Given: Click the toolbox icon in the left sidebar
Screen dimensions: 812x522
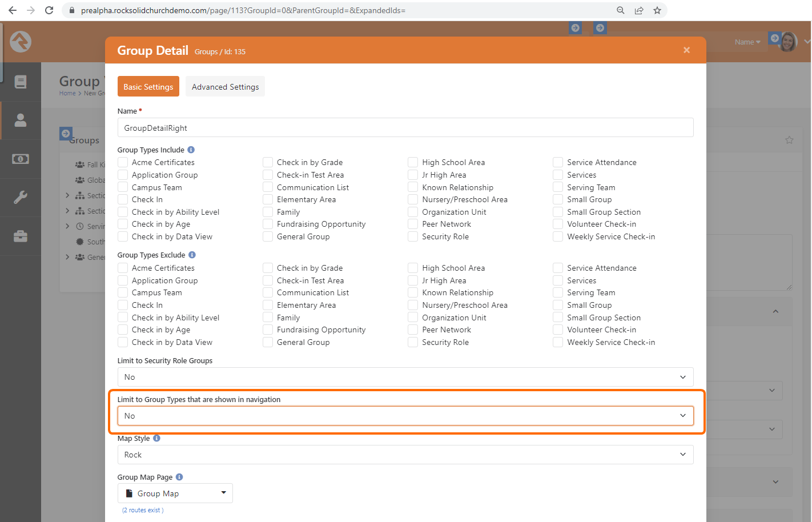Looking at the screenshot, I should click(21, 236).
